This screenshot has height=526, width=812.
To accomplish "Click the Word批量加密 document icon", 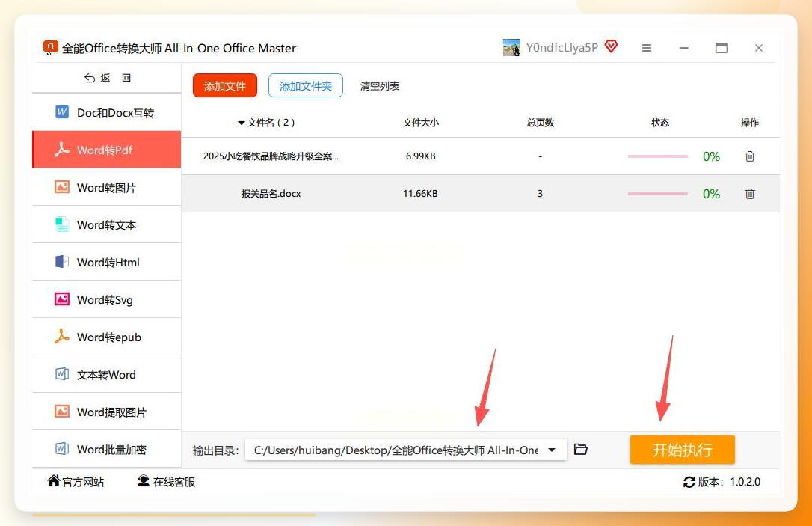I will (61, 448).
